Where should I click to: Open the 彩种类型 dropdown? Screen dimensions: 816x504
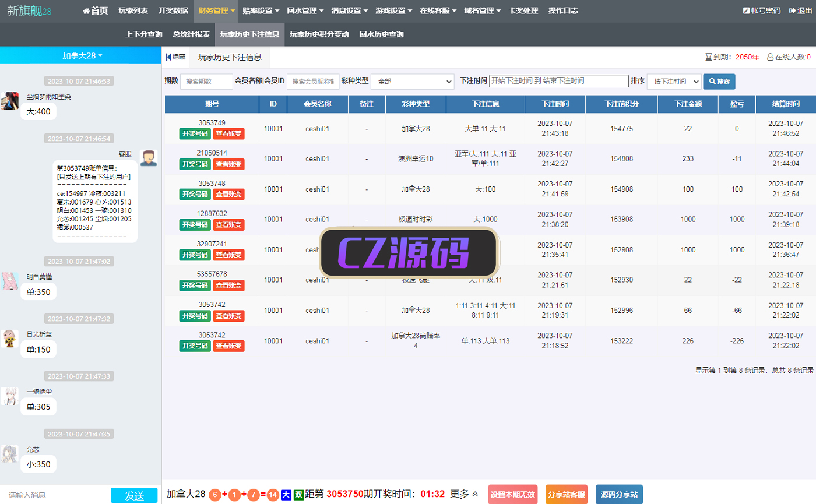pyautogui.click(x=412, y=82)
